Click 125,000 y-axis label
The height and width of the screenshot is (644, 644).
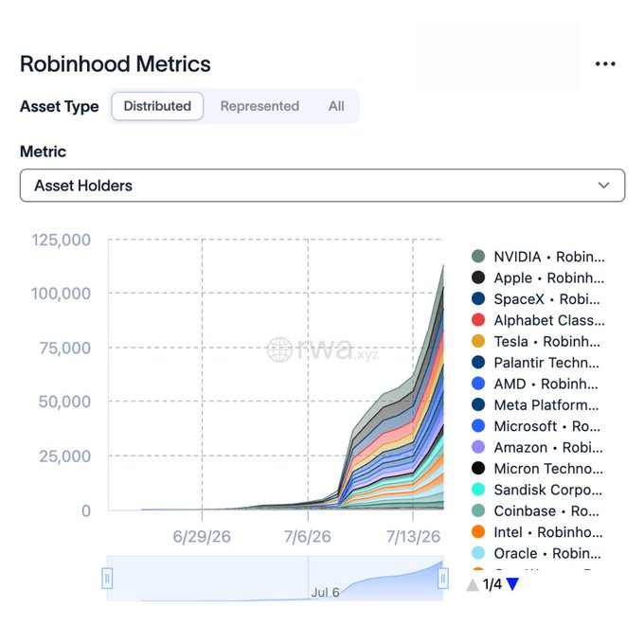coord(62,240)
